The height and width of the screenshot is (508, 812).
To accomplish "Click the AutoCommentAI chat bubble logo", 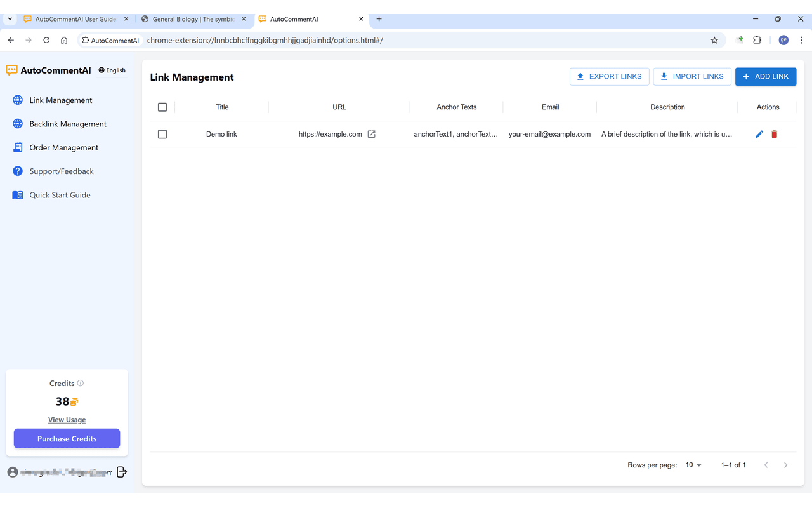I will pyautogui.click(x=12, y=70).
